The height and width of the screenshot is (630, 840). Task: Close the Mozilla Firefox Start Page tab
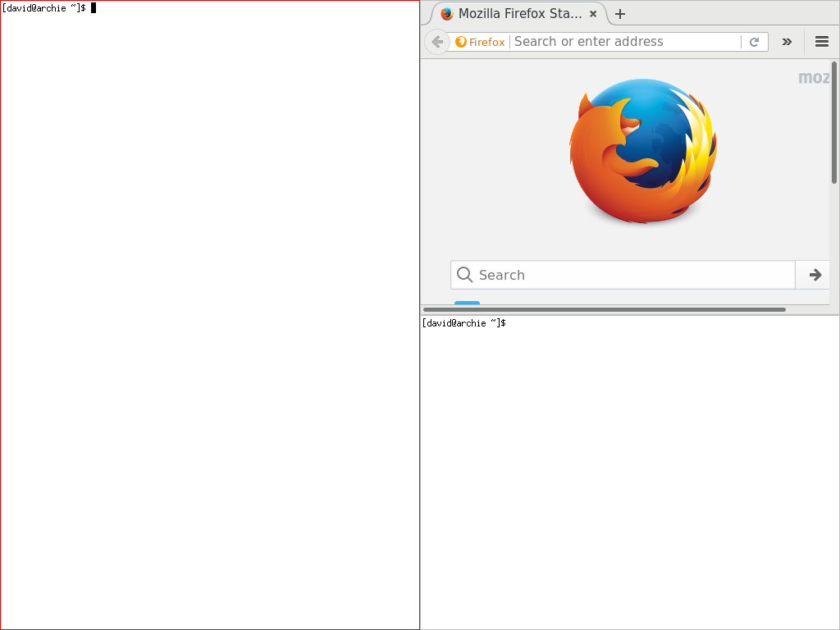(x=593, y=14)
